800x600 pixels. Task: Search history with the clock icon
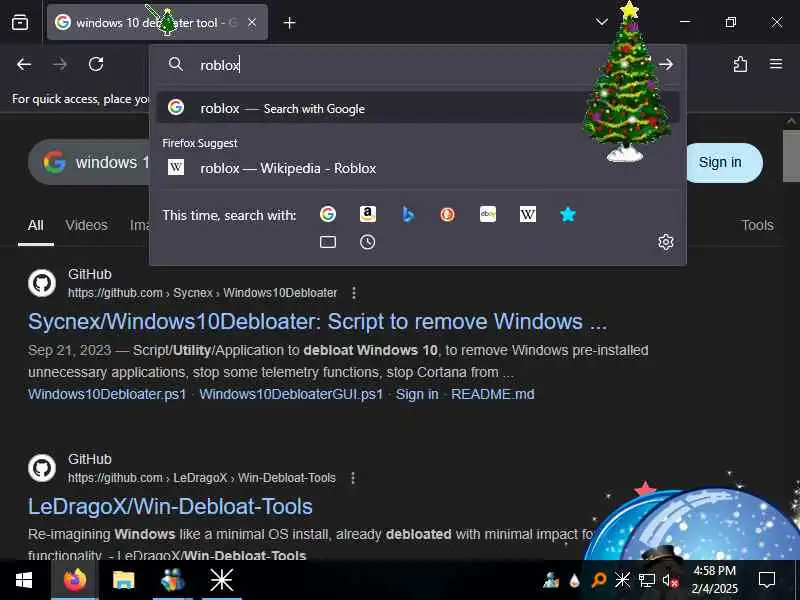[x=367, y=242]
